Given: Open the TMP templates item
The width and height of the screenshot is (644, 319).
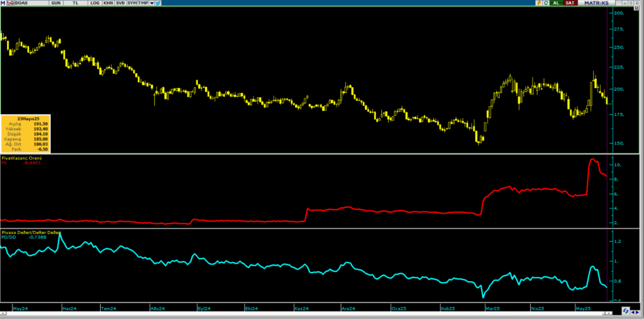Looking at the screenshot, I should [143, 3].
